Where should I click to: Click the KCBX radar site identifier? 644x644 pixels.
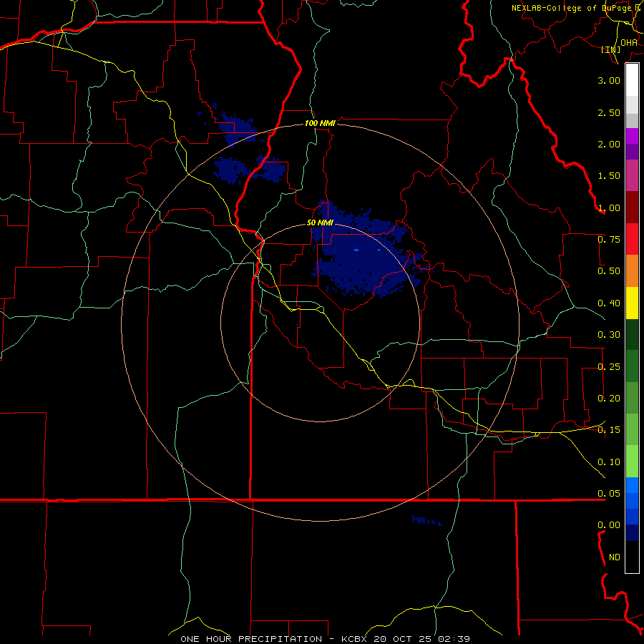pos(354,639)
